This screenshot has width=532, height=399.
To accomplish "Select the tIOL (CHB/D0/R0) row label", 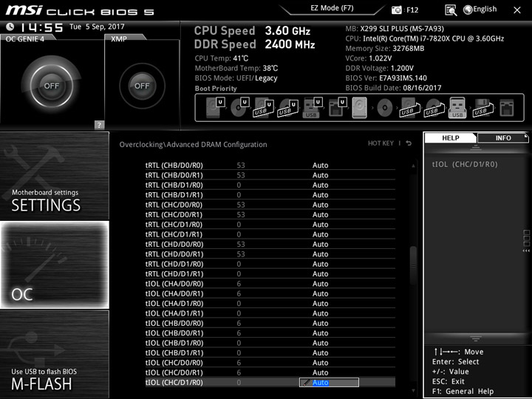I will [174, 323].
